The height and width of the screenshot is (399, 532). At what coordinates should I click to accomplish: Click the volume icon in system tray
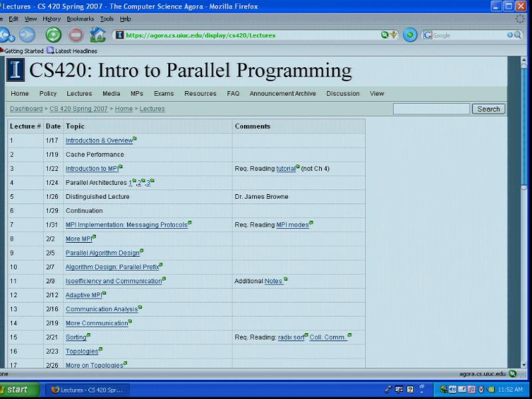coord(452,390)
